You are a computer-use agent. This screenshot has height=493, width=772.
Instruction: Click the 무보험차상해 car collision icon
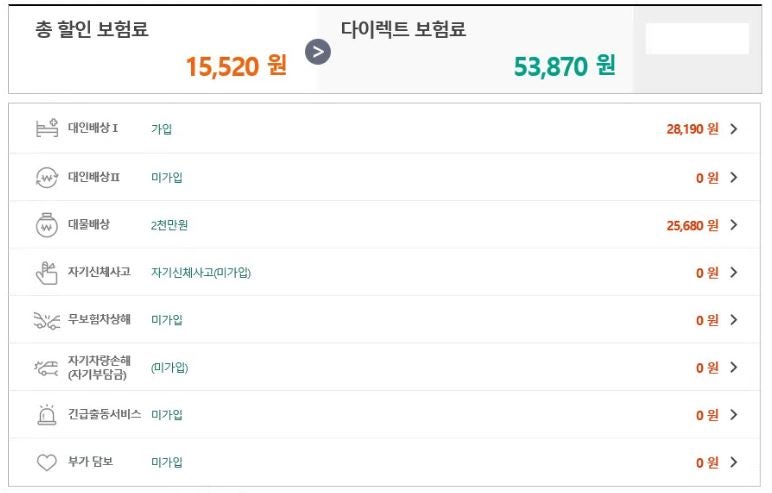47,320
